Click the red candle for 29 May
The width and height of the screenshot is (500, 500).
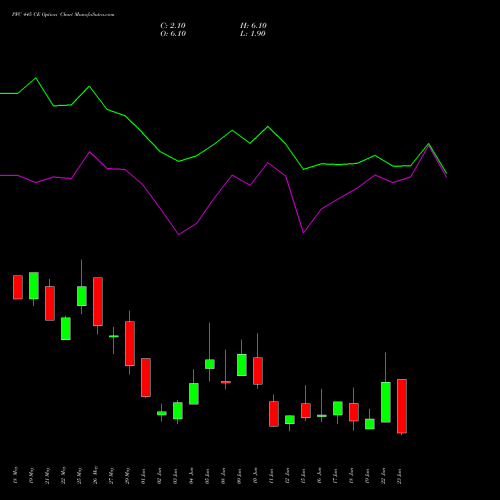pos(130,343)
